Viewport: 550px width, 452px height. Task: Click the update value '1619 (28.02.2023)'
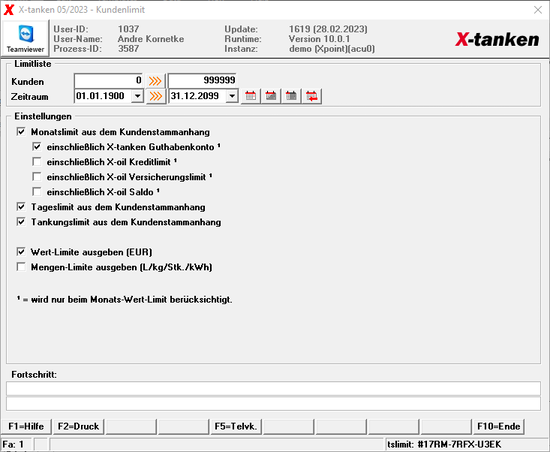[x=328, y=29]
